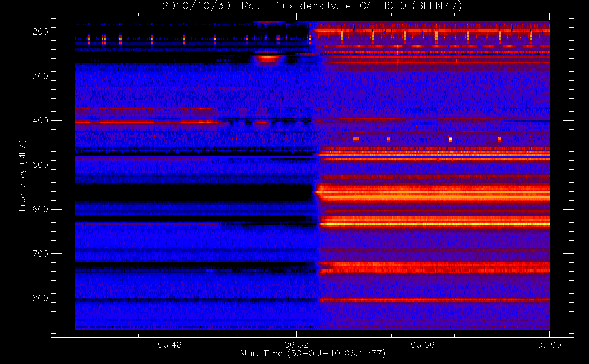Click the red burst near 260 MHz at 06:51

[x=268, y=58]
